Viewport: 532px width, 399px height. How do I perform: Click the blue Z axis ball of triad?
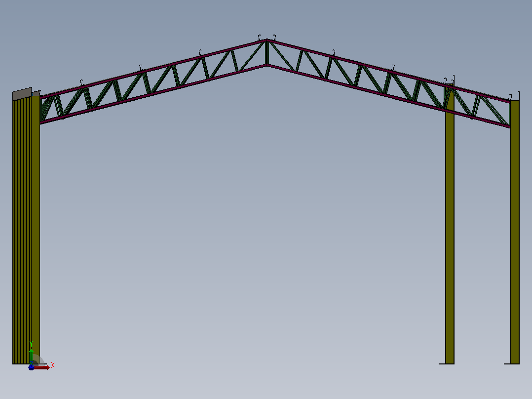tap(31, 367)
